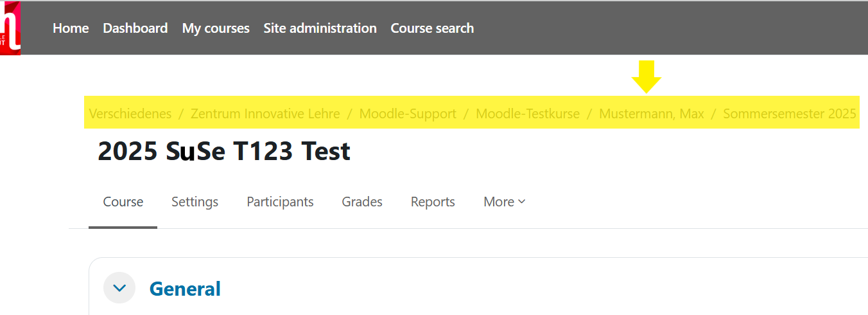Open Moodle-Testkurse breadcrumb link
The height and width of the screenshot is (315, 868).
(527, 114)
